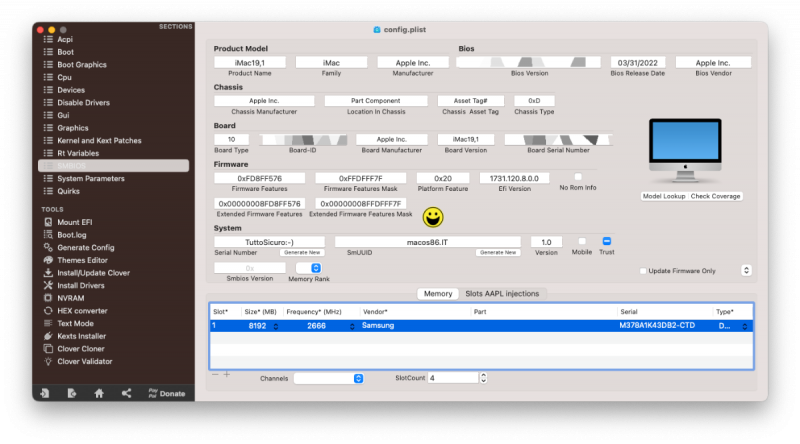800x444 pixels.
Task: Switch to Slots AAPL injections tab
Action: pos(502,293)
